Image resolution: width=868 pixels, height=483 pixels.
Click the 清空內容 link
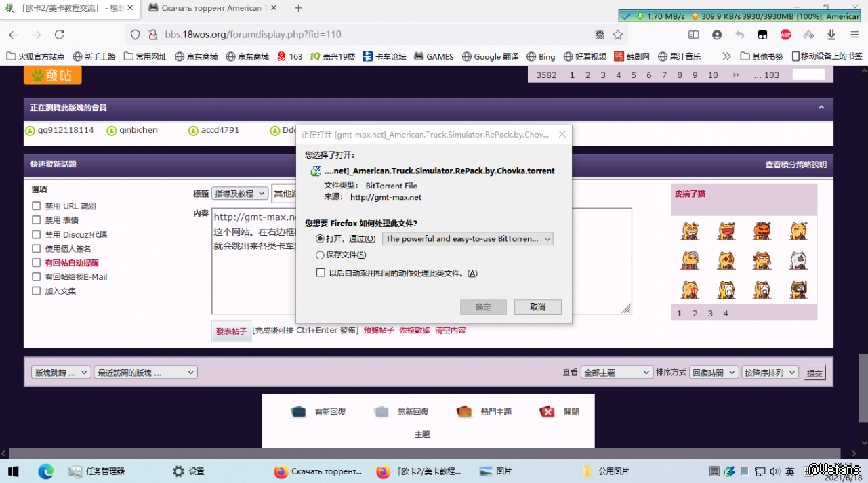point(451,331)
